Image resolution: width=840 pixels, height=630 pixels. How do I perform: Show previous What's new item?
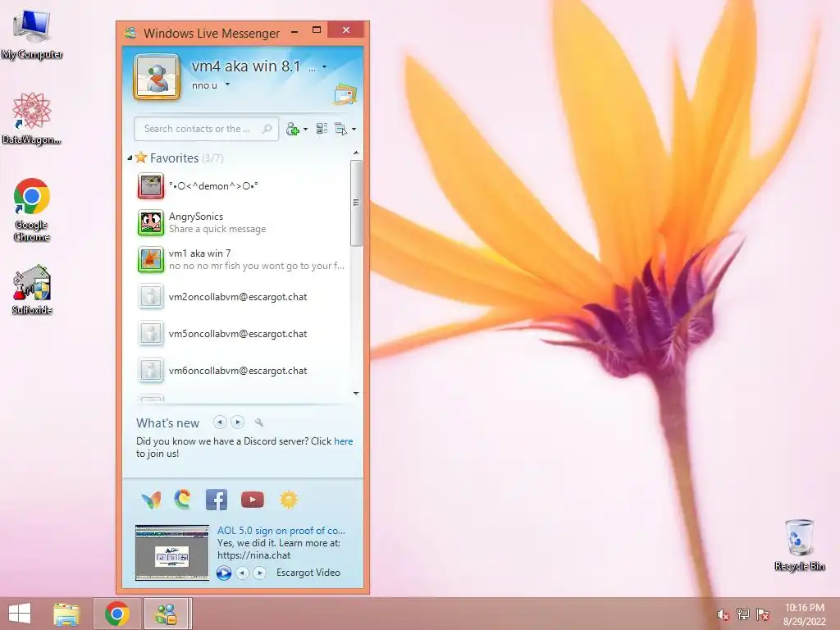tap(219, 422)
